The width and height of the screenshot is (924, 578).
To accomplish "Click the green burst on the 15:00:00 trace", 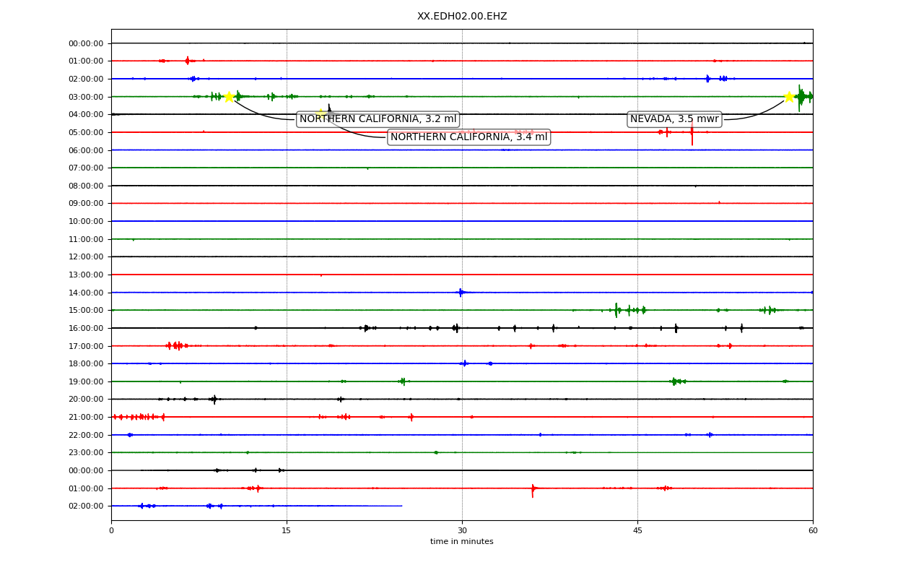I will 628,310.
